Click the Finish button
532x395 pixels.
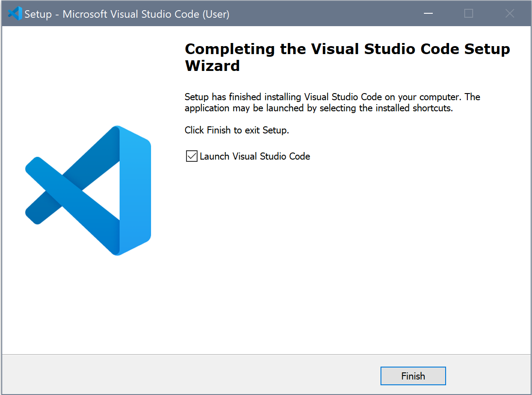click(413, 376)
